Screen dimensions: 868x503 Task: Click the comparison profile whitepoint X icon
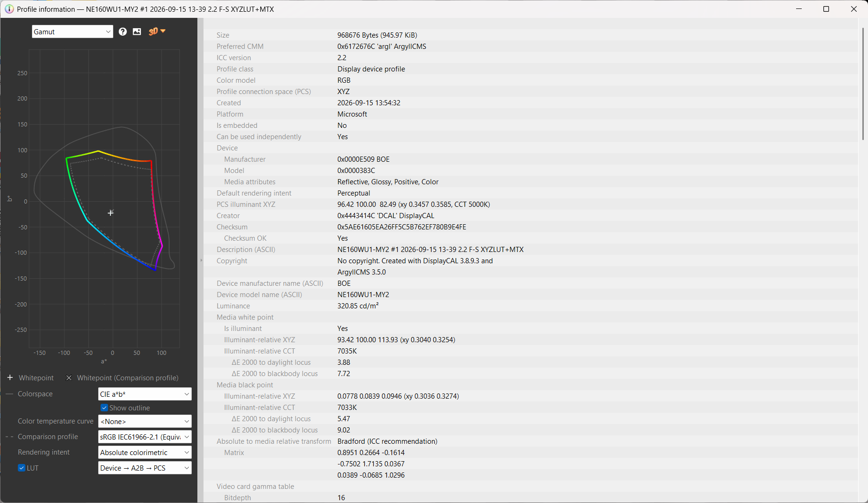(x=69, y=377)
